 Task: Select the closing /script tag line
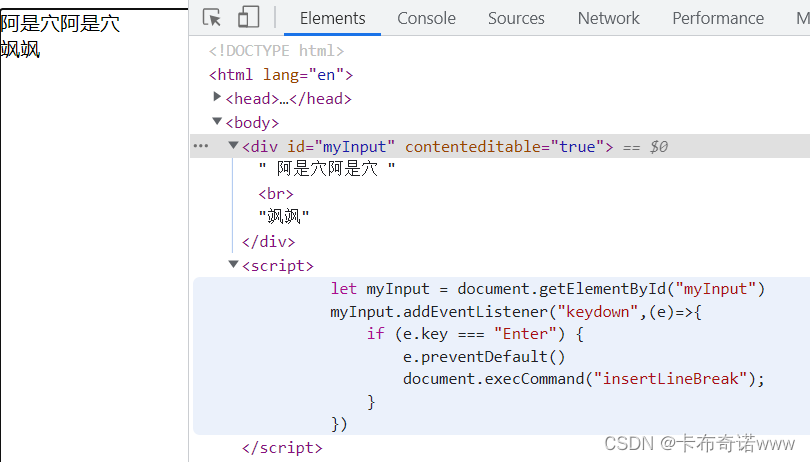[x=282, y=448]
